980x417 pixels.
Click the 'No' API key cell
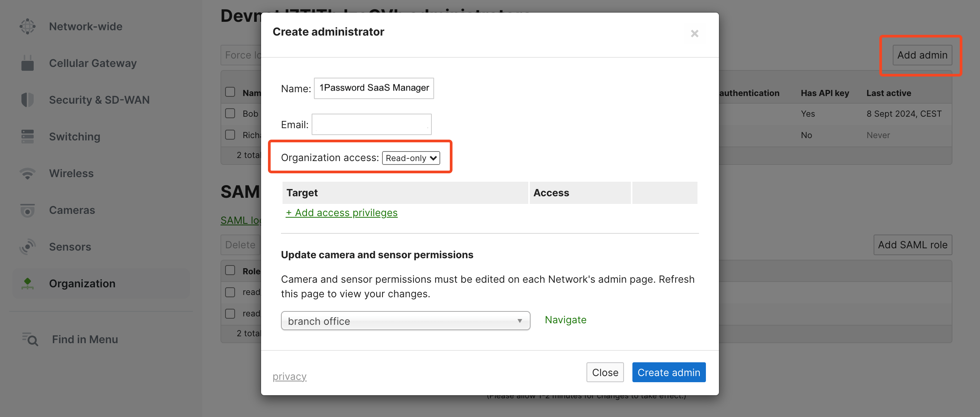point(806,135)
